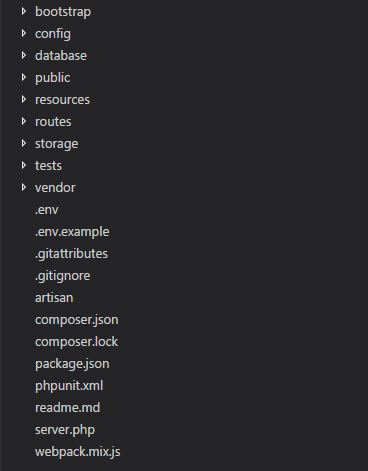The width and height of the screenshot is (368, 471).
Task: Open the server.php file
Action: click(x=65, y=430)
